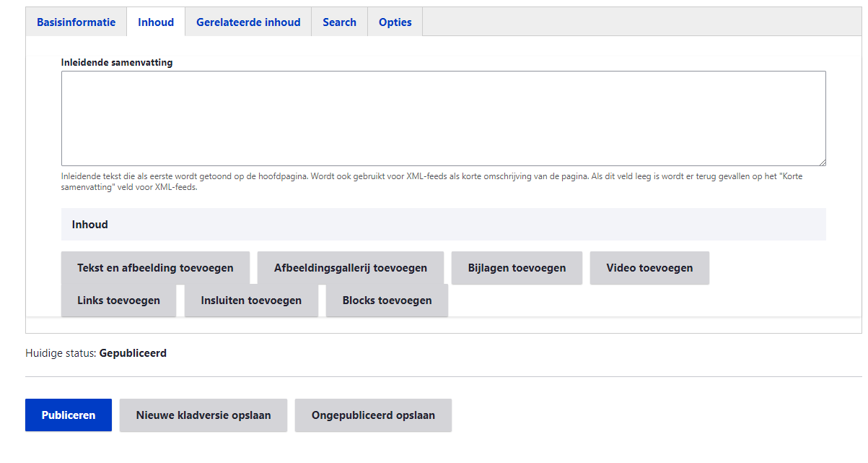Click the Bijlagen toevoegen button
Screen dimensions: 868x463
click(517, 268)
